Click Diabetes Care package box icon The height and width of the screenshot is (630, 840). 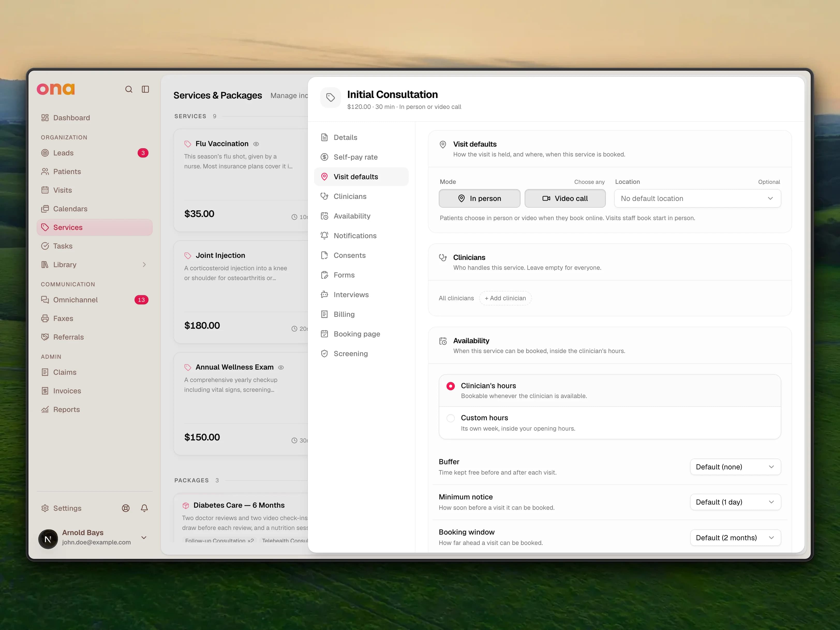[186, 506]
